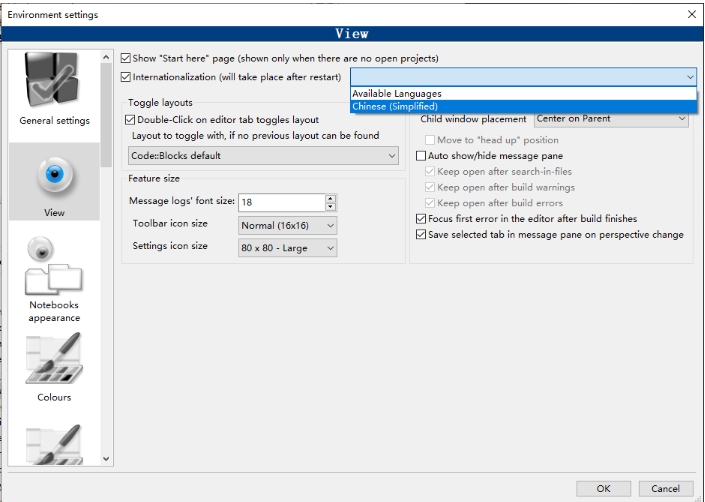Increase message logs' font size with up arrow
The width and height of the screenshot is (705, 502).
[x=330, y=198]
